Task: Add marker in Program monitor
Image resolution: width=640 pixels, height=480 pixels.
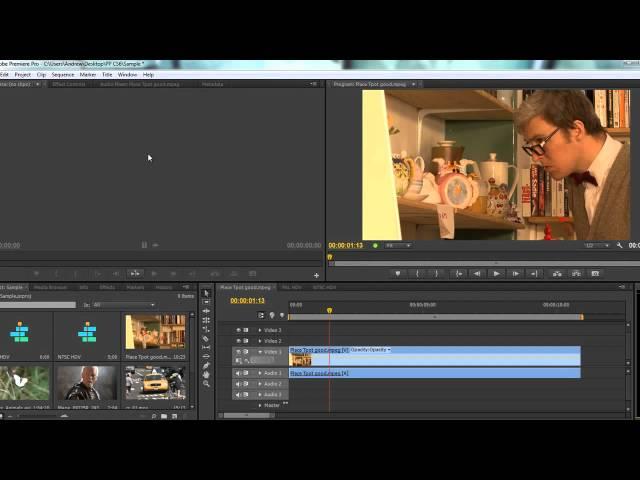Action: 398,273
